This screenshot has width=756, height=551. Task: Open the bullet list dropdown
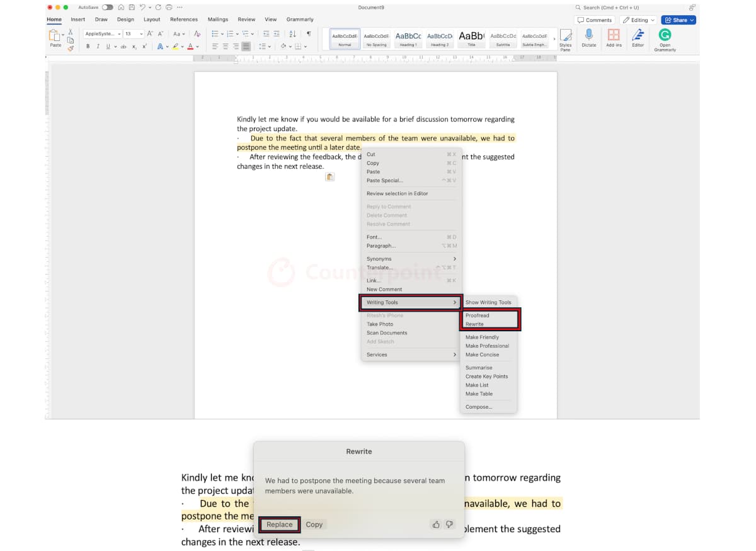point(222,34)
